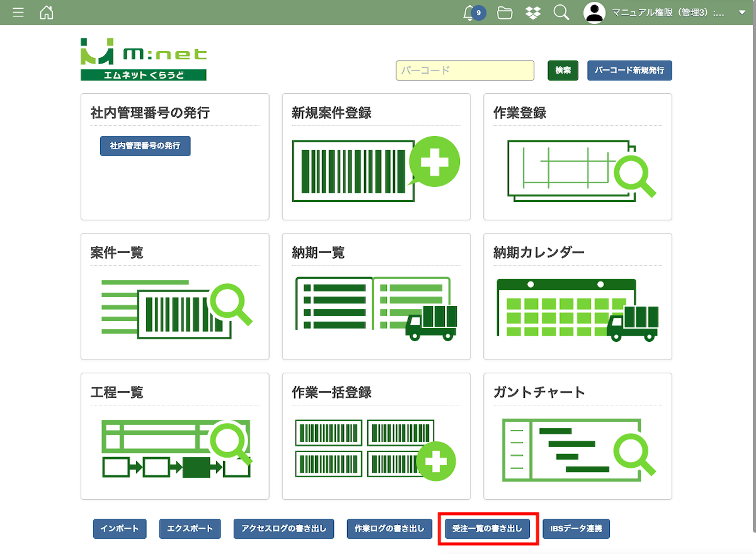This screenshot has width=756, height=554.
Task: Click the IBSデータ連携 button
Action: pyautogui.click(x=576, y=529)
